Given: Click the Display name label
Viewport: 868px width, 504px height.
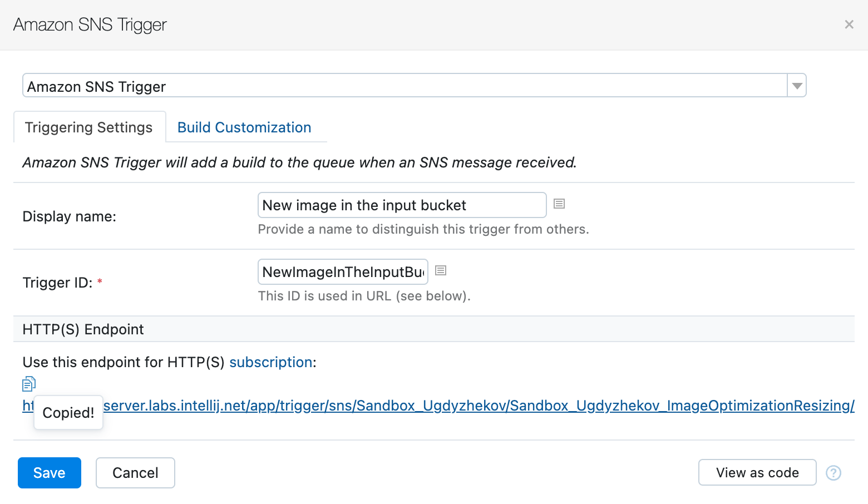Looking at the screenshot, I should (x=70, y=216).
